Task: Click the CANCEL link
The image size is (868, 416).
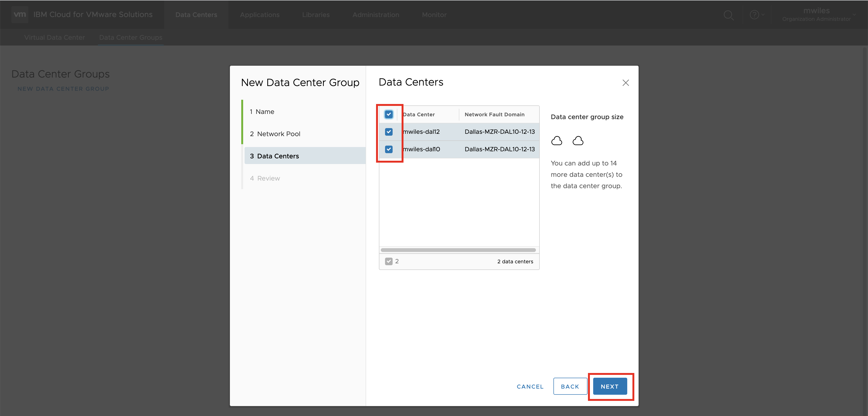Action: tap(530, 386)
